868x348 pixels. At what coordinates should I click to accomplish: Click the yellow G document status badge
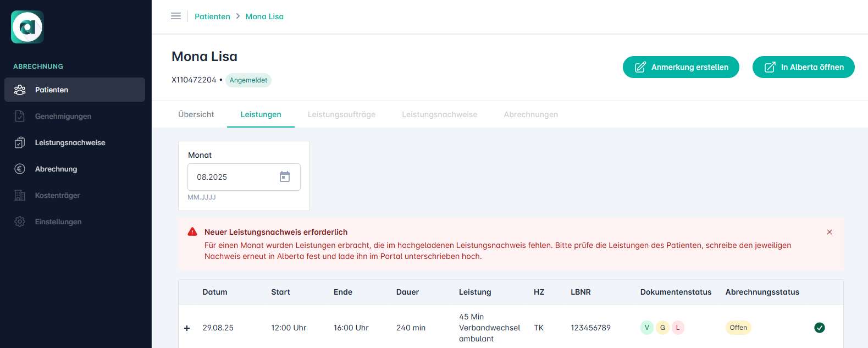662,328
